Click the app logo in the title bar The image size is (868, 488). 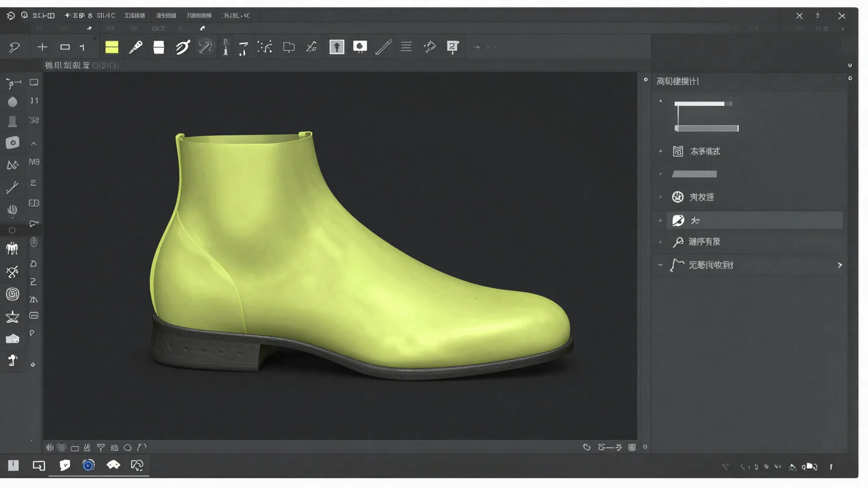coord(11,16)
